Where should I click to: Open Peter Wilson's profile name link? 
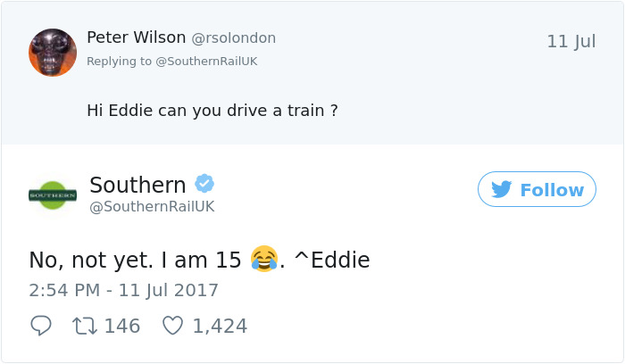pos(137,37)
